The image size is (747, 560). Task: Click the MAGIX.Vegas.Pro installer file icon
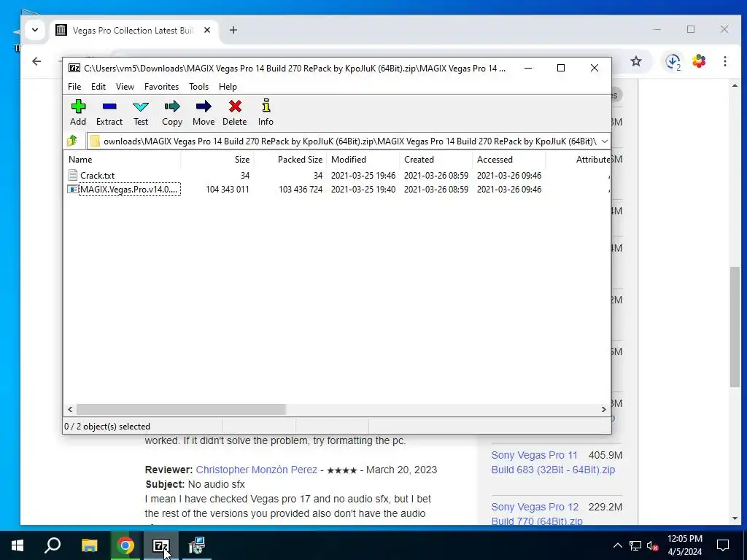(72, 189)
